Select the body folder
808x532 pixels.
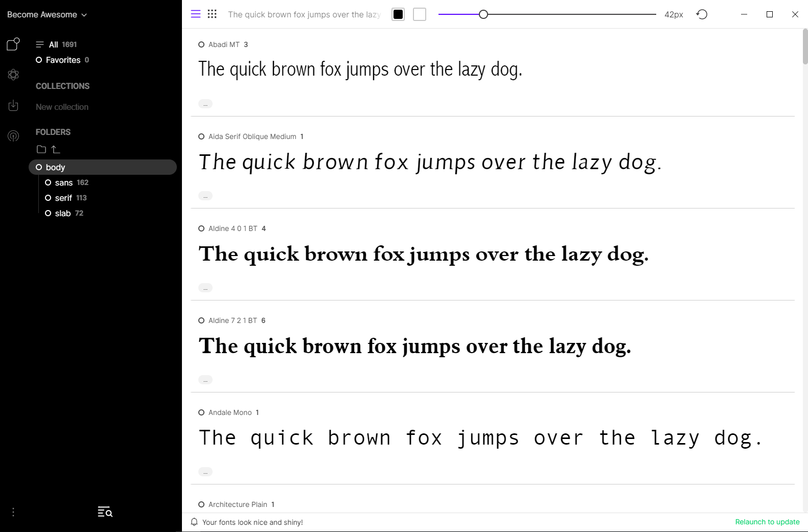pyautogui.click(x=103, y=167)
